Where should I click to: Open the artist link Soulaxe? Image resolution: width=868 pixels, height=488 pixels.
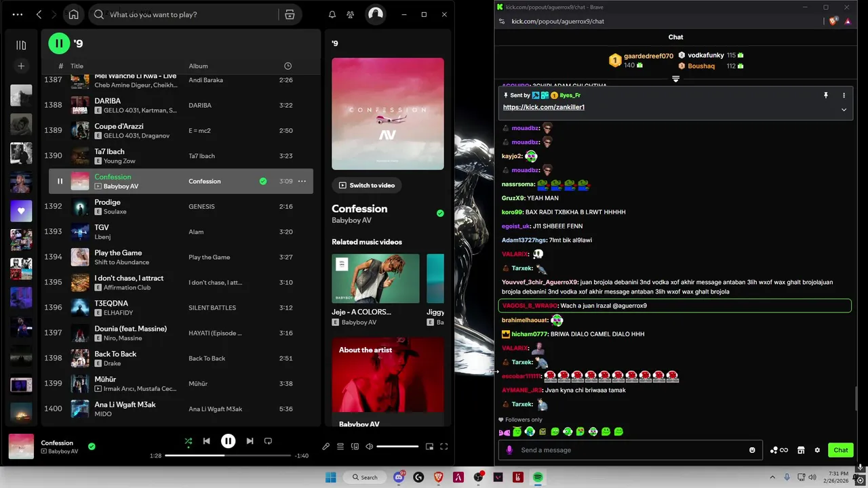(115, 211)
